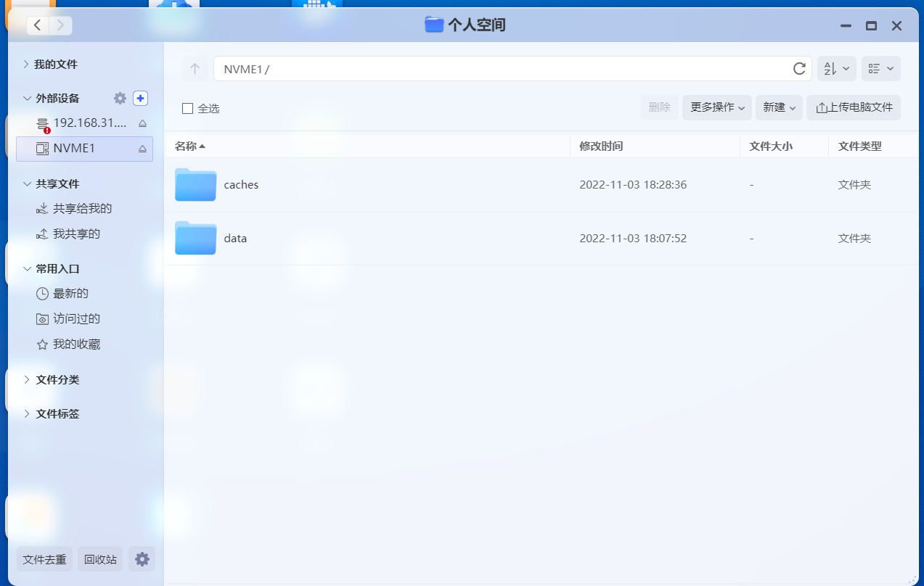Click the caches folder name
The height and width of the screenshot is (586, 924).
point(241,185)
